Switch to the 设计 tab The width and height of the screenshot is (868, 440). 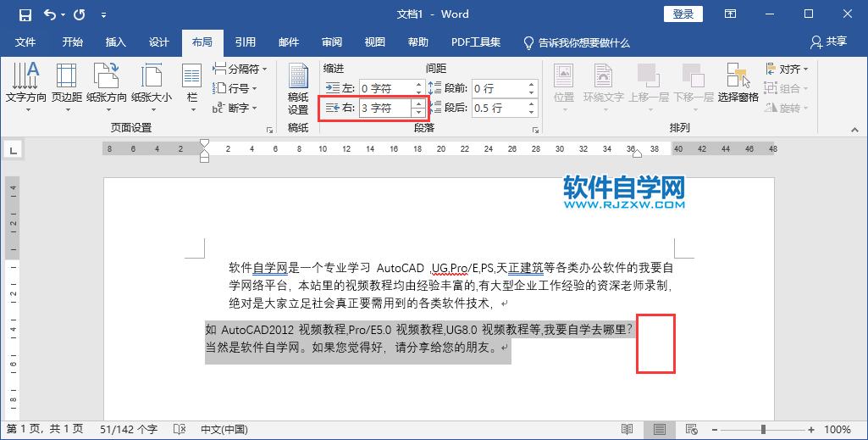159,42
